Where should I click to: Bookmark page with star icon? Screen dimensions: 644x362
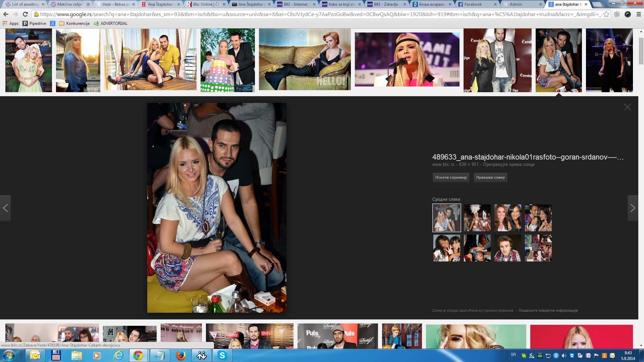click(x=606, y=14)
